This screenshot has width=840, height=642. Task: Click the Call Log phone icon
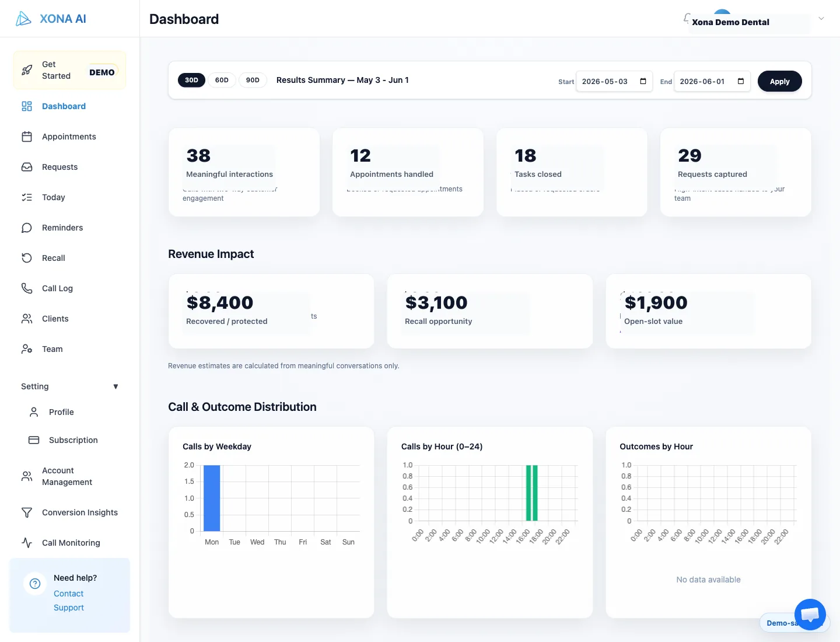click(x=27, y=288)
